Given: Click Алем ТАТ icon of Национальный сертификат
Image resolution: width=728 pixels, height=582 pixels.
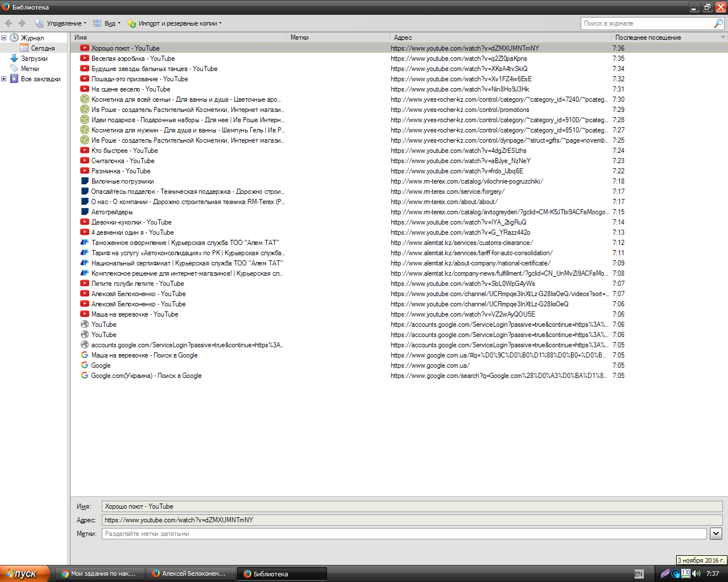Looking at the screenshot, I should click(85, 263).
